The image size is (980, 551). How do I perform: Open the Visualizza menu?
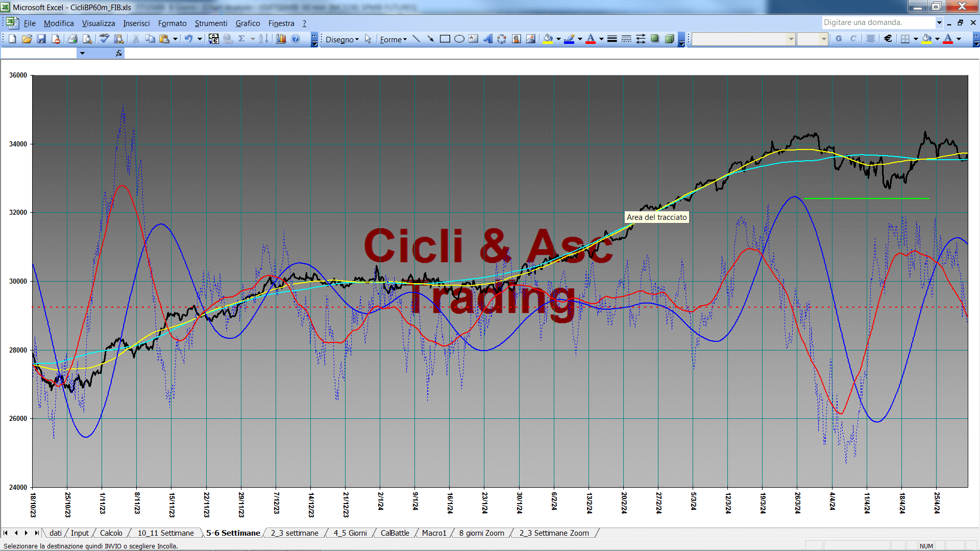pos(99,23)
